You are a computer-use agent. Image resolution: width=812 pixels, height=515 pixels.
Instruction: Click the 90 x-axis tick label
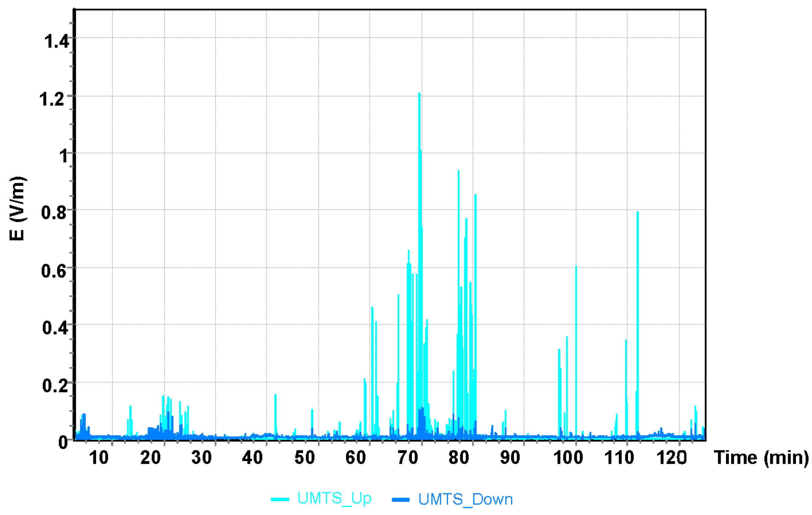tap(509, 458)
